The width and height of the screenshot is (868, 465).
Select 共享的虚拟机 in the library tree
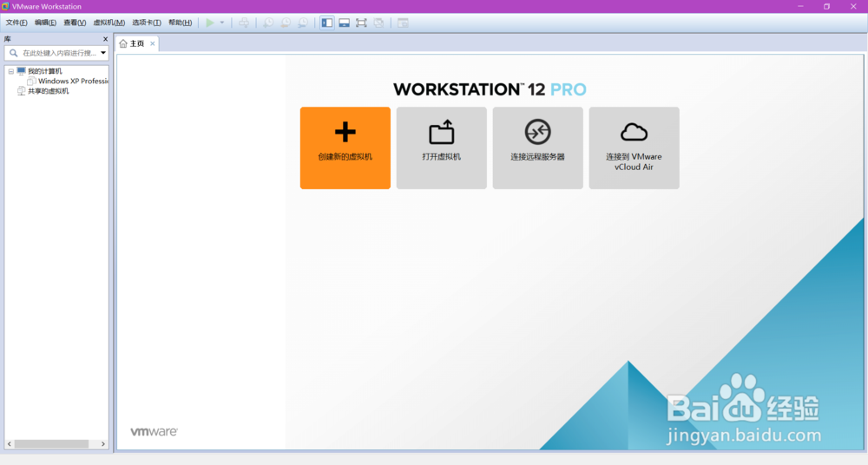pyautogui.click(x=48, y=91)
